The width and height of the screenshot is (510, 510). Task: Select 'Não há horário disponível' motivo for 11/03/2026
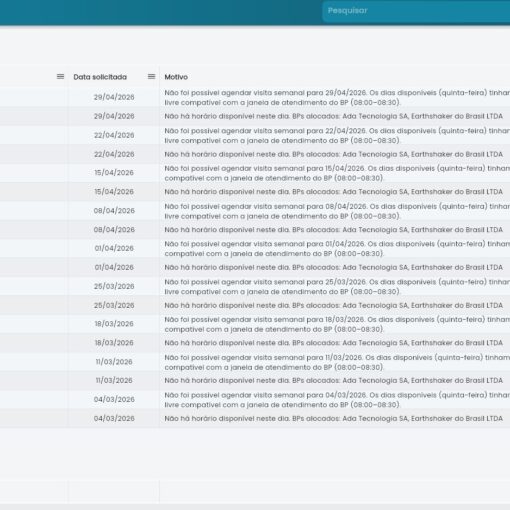pyautogui.click(x=333, y=380)
